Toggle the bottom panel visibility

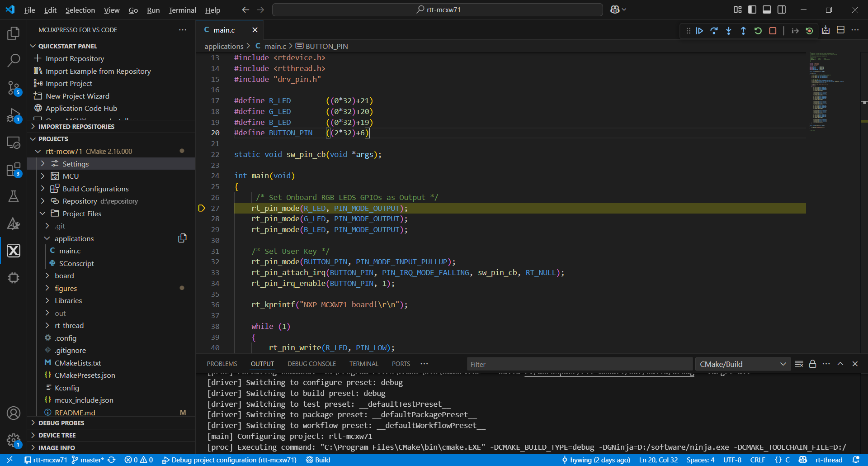point(767,10)
